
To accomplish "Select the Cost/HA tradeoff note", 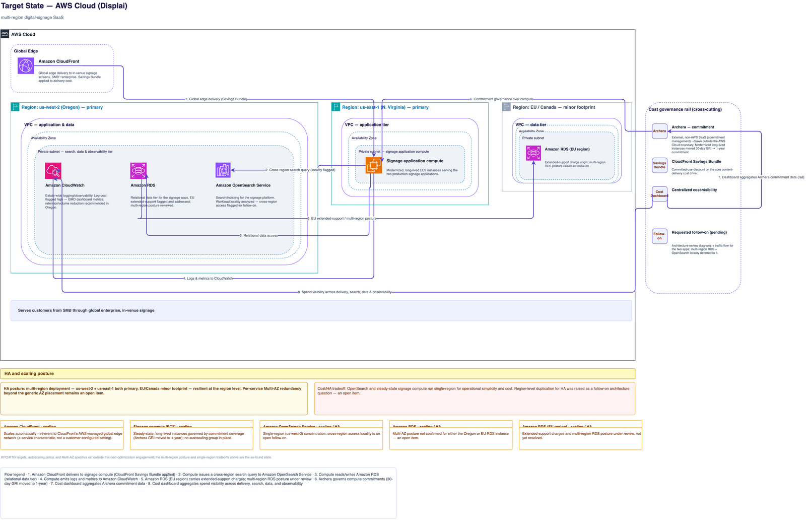I will 475,398.
